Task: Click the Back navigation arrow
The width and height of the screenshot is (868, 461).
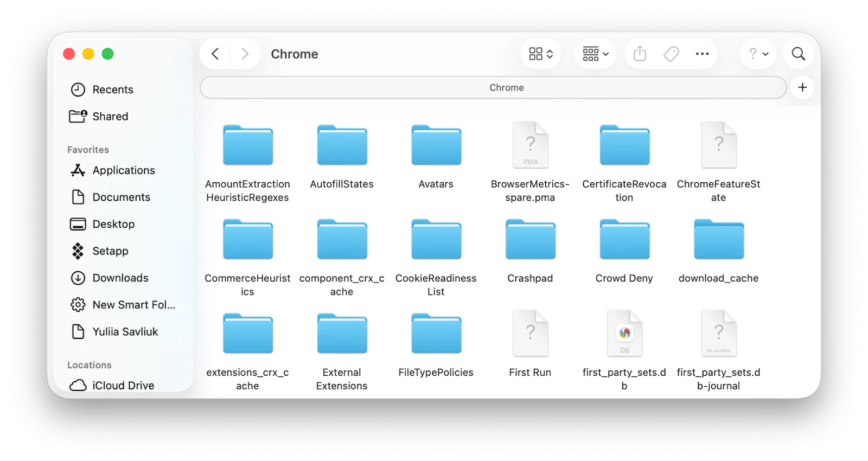Action: (x=215, y=54)
